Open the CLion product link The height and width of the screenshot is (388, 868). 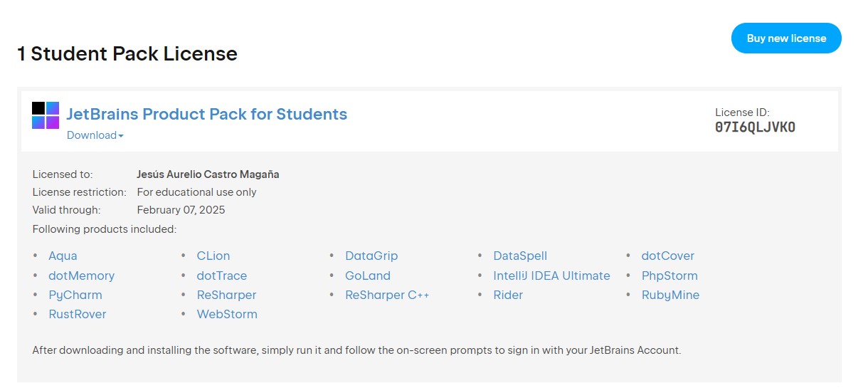click(213, 256)
